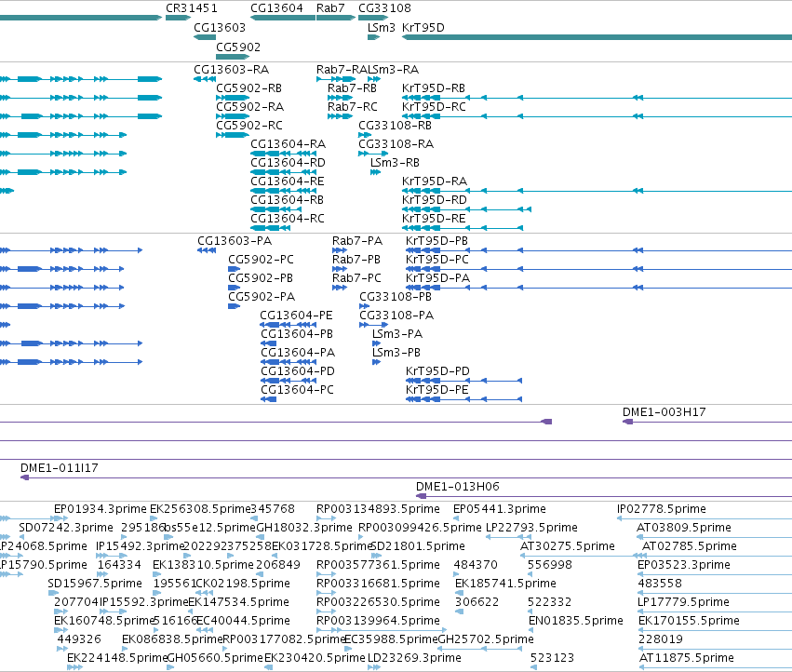
Task: Select the CG5902 gene label
Action: point(238,47)
